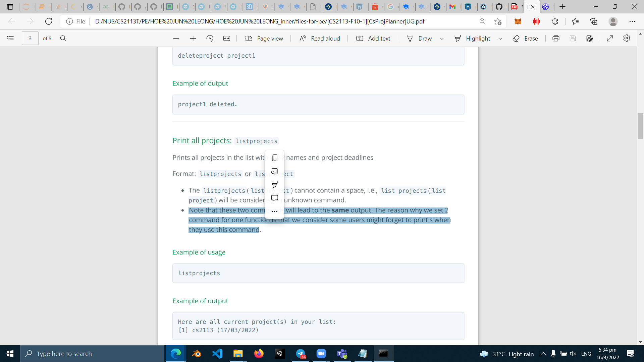Toggle the Draw tool

click(x=419, y=39)
